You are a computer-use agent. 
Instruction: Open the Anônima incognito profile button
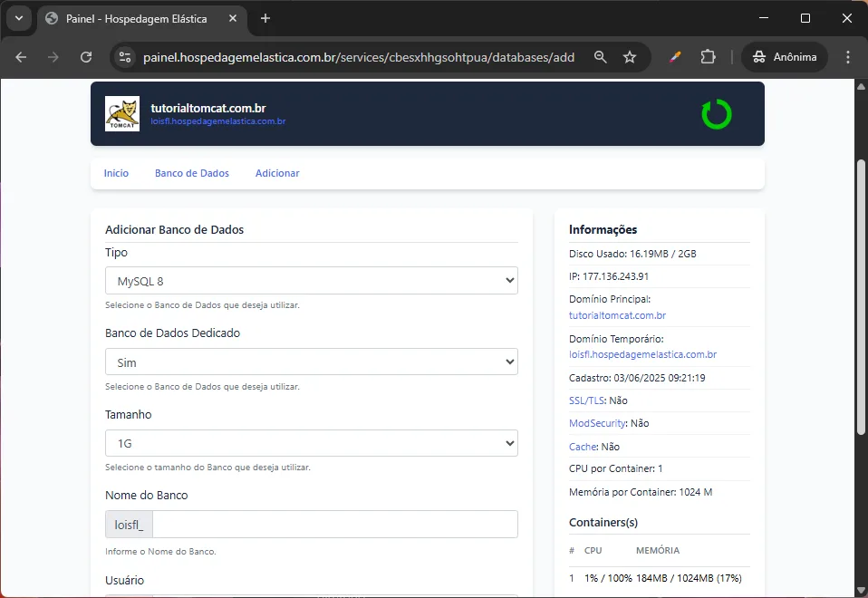pyautogui.click(x=785, y=57)
